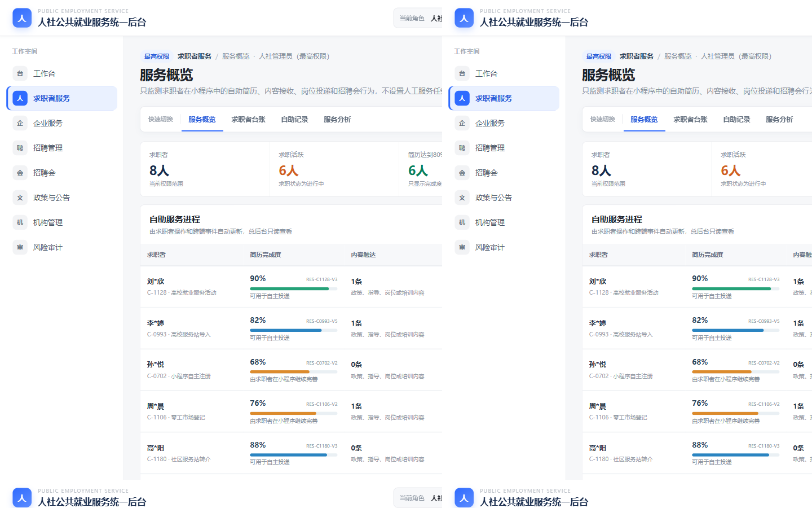Viewport: 812px width, 508px height.
Task: Open 政策与公告 menu item in right copy sidebar
Action: click(504, 198)
